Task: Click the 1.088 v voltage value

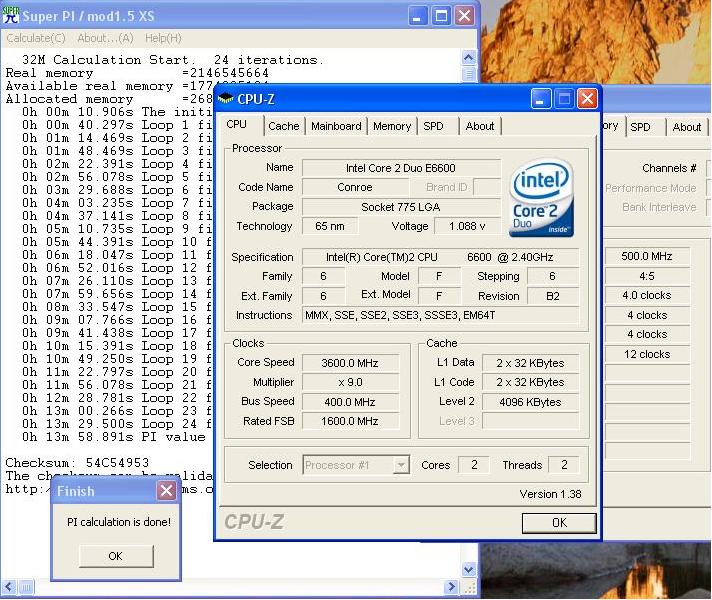Action: tap(467, 226)
